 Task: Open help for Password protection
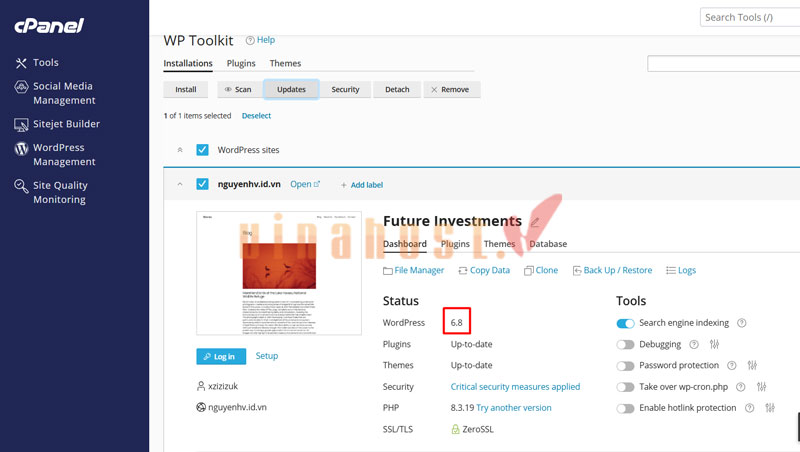[732, 365]
